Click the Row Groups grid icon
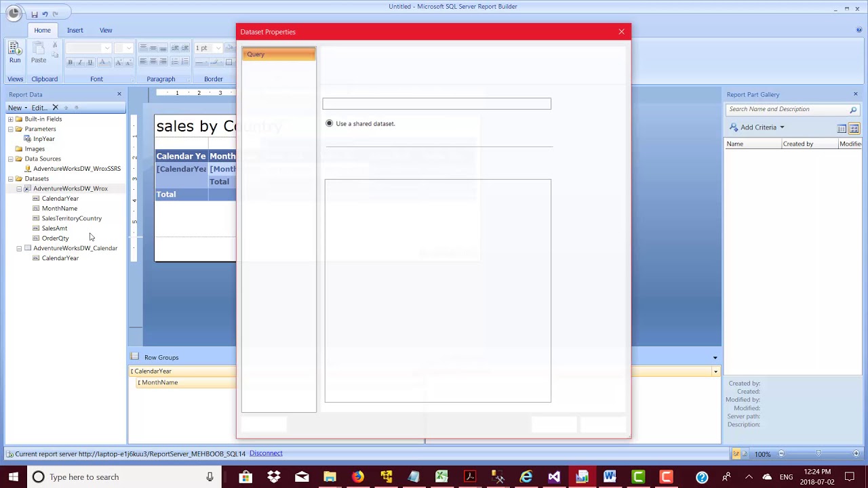868x488 pixels. pyautogui.click(x=134, y=357)
